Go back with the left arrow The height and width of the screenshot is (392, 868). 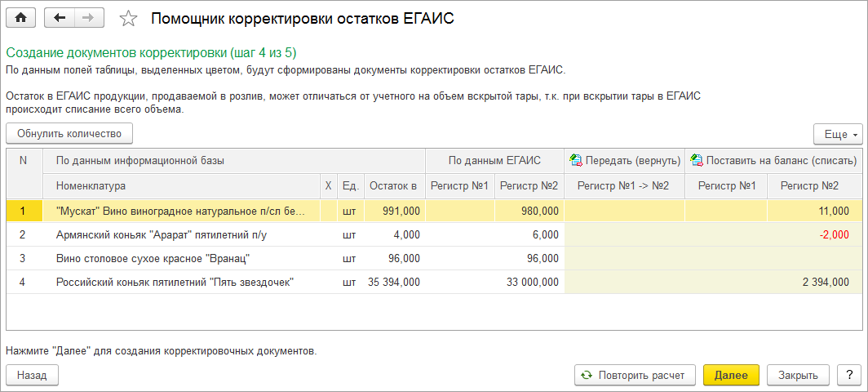click(60, 17)
